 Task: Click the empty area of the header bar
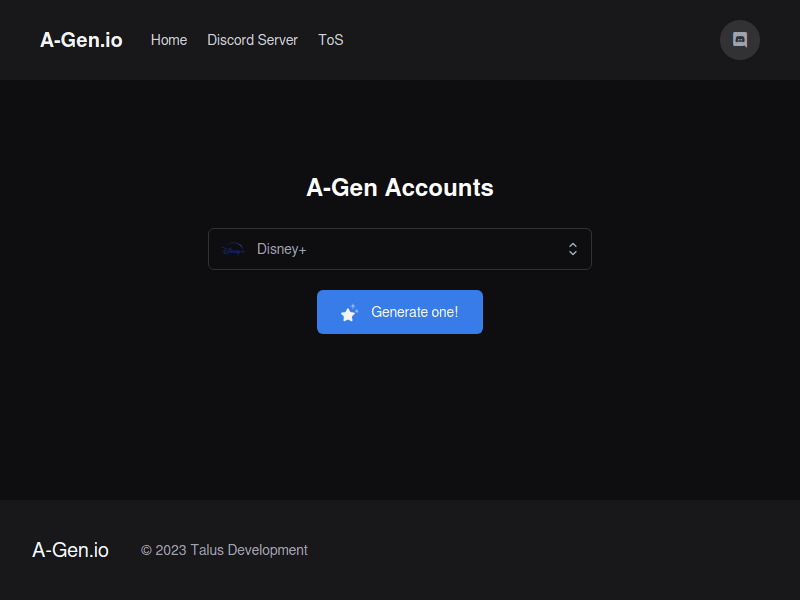tap(530, 40)
